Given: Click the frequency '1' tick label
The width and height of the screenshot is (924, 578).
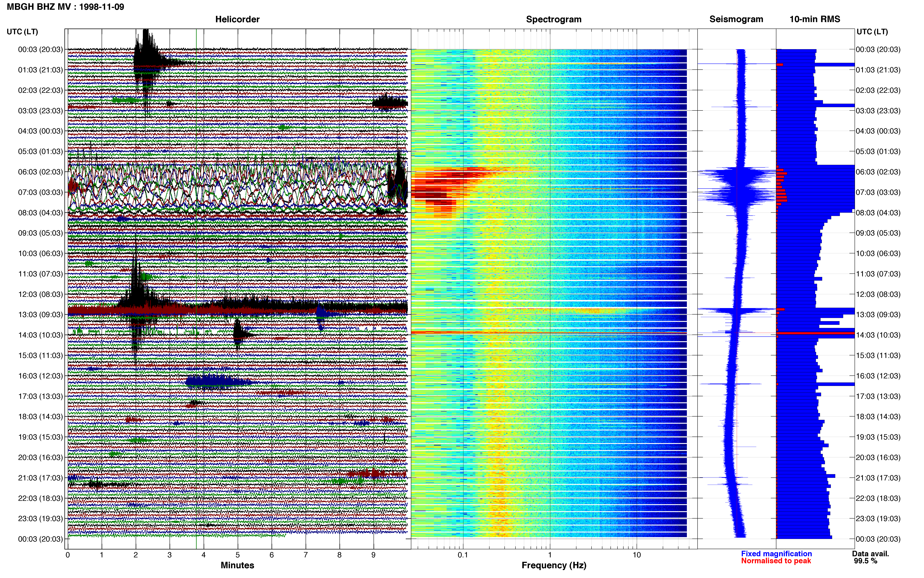Looking at the screenshot, I should 550,555.
